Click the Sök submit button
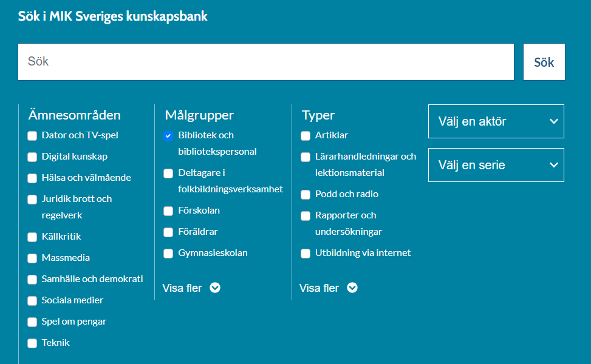591x364 pixels. coord(544,62)
